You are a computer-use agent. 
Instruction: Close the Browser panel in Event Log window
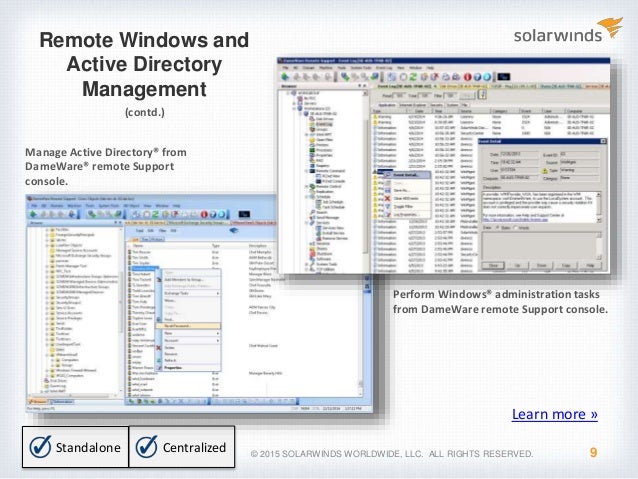pyautogui.click(x=365, y=86)
